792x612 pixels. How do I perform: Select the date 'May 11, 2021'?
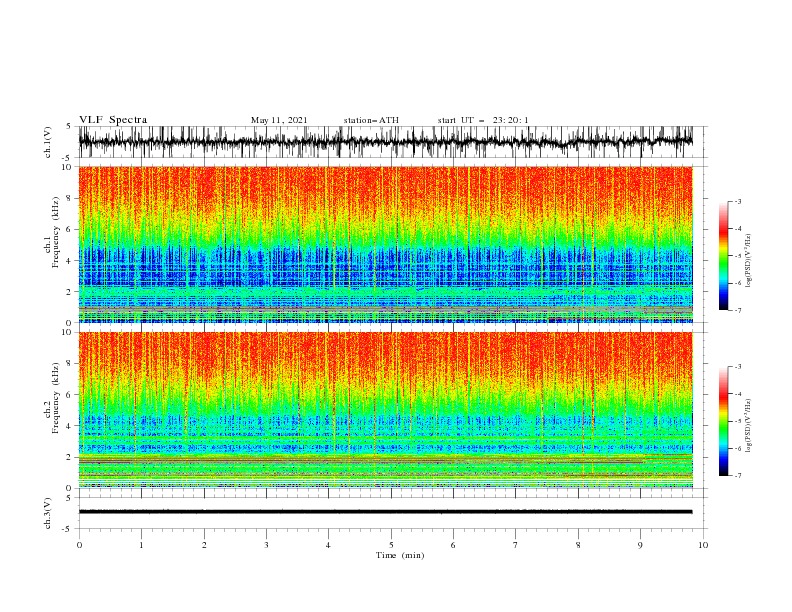[279, 120]
